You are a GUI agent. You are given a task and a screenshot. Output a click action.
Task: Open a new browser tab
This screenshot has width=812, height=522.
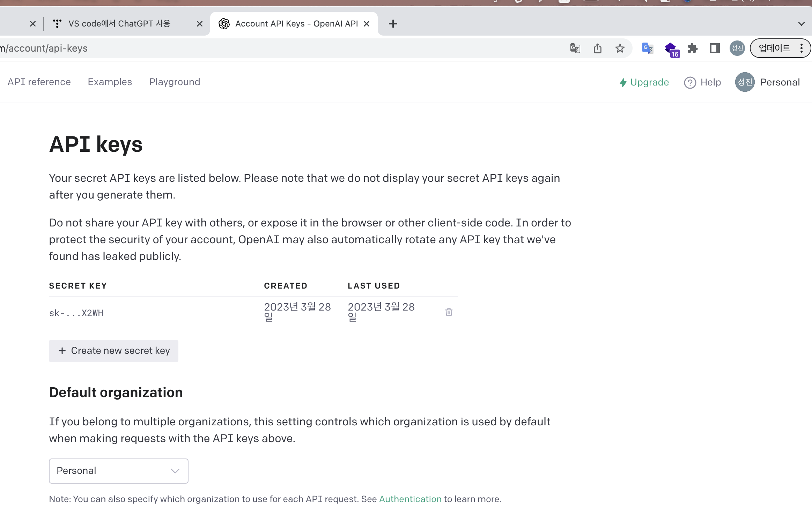(x=393, y=24)
